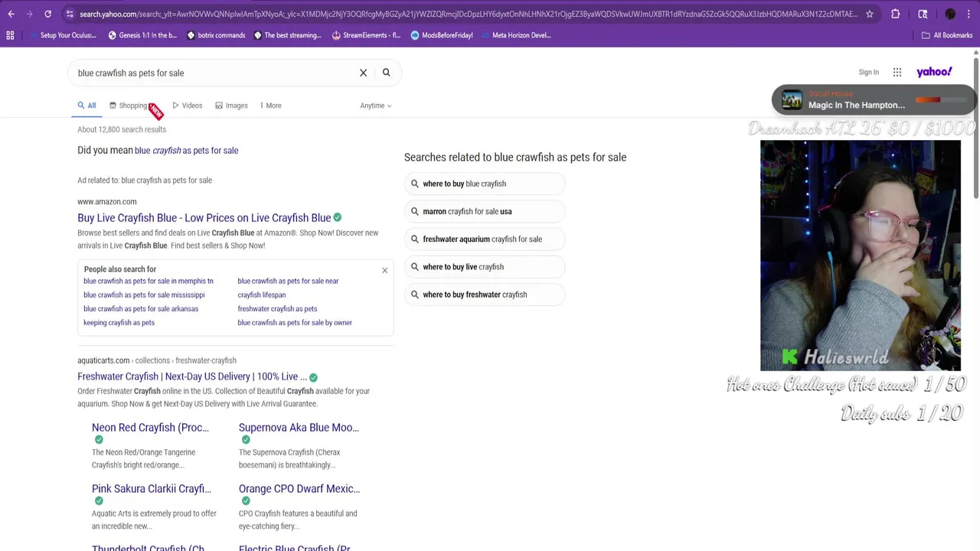Image resolution: width=980 pixels, height=551 pixels.
Task: Open the StreamElements bookmark
Action: click(366, 35)
